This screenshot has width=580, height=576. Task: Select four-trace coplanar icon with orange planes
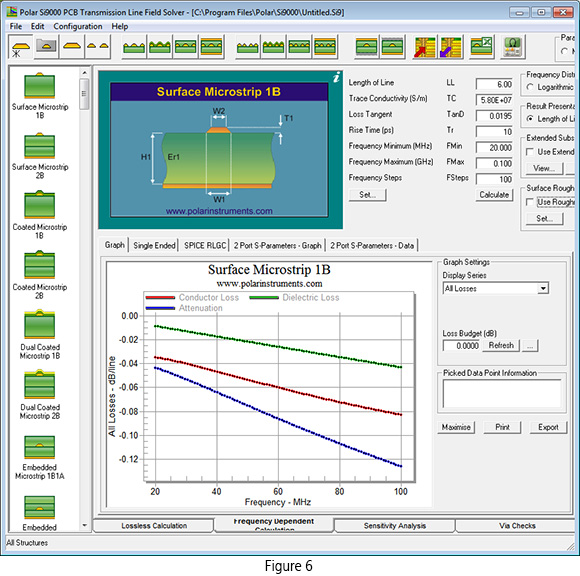[x=325, y=47]
